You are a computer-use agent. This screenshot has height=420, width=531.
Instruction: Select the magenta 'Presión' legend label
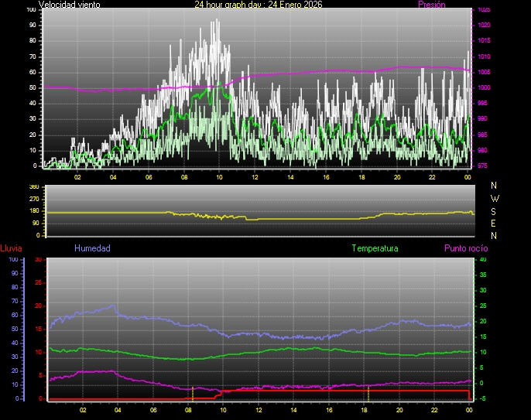click(x=431, y=5)
